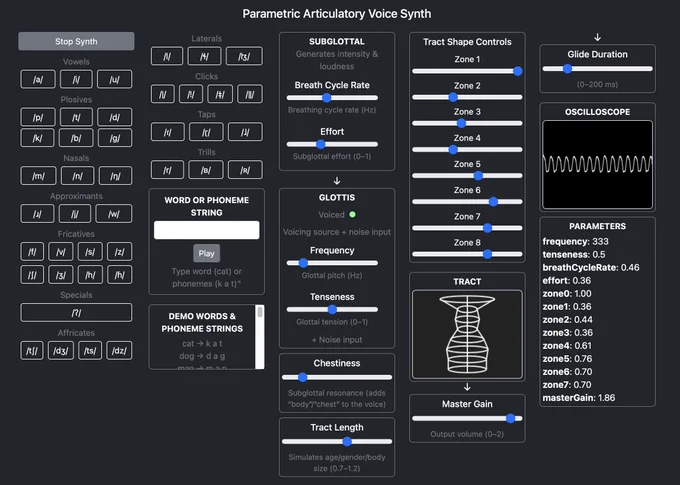This screenshot has width=680, height=485.
Task: Play the glottal stop /ʔ/ Specials button
Action: (x=76, y=312)
